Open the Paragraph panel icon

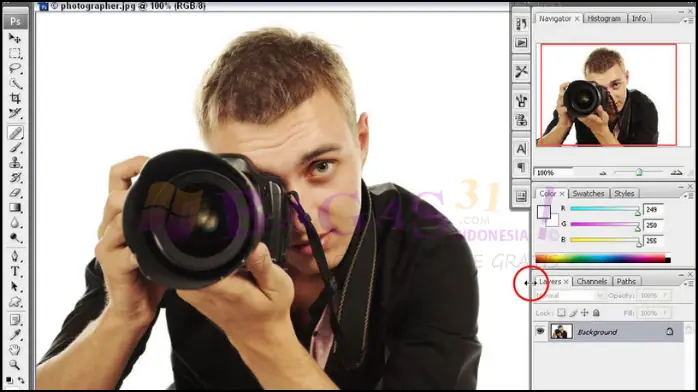[x=521, y=167]
